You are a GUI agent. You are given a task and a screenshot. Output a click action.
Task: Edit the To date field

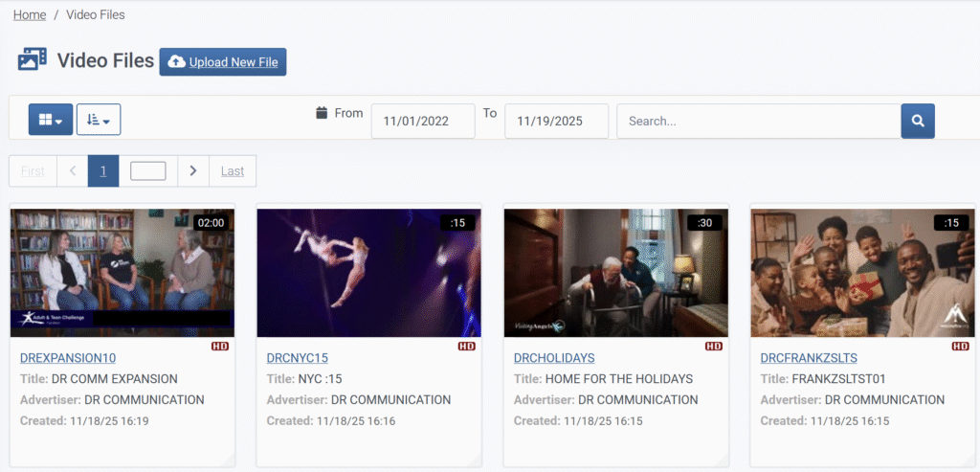pos(556,122)
